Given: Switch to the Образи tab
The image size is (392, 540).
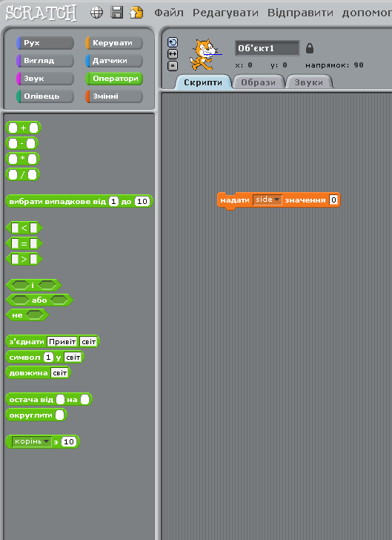Looking at the screenshot, I should 259,82.
